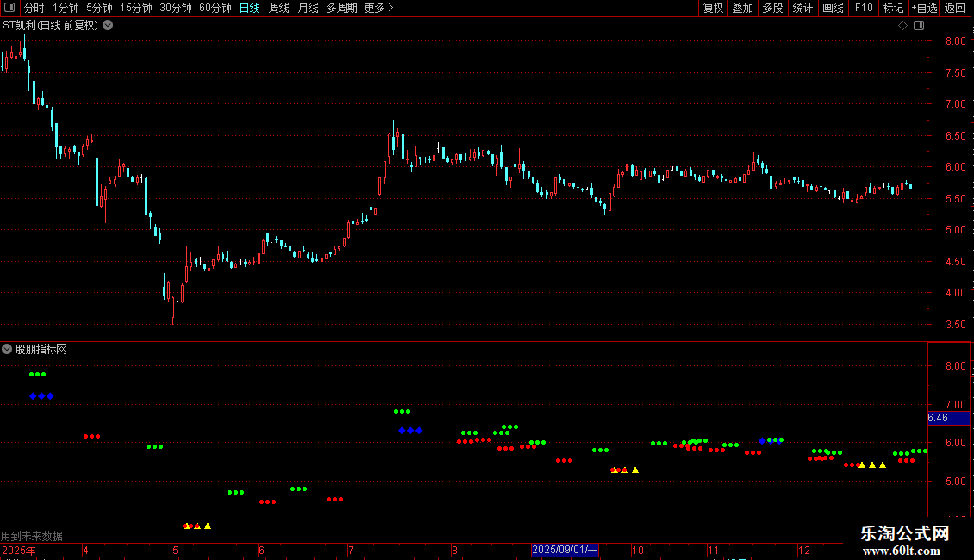Open the 多股 multi-stock view

click(x=772, y=8)
